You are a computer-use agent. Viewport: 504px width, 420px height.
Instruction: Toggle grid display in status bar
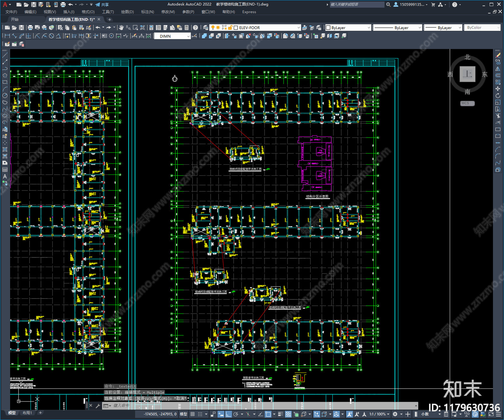[192, 414]
